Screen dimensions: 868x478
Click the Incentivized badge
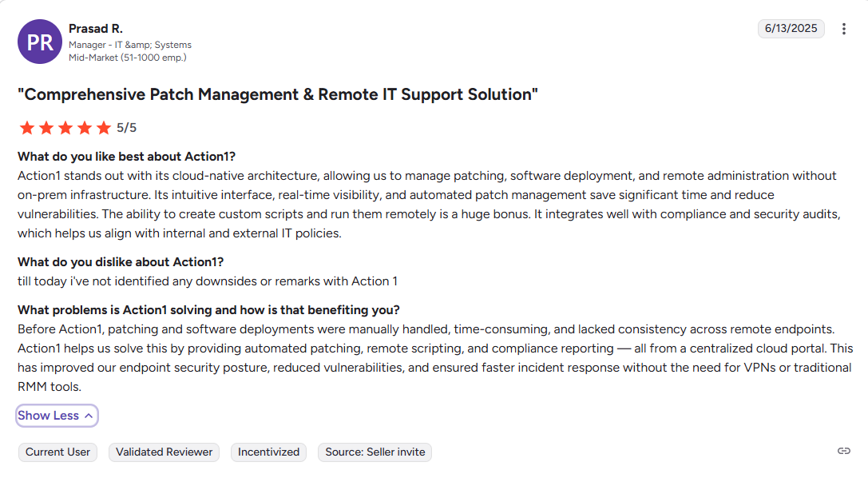269,452
